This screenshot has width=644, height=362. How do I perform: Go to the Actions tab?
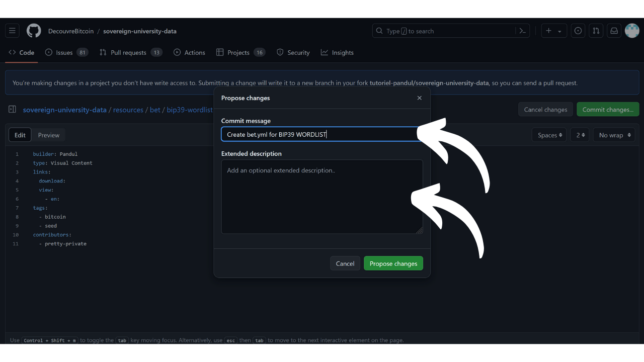pyautogui.click(x=189, y=52)
